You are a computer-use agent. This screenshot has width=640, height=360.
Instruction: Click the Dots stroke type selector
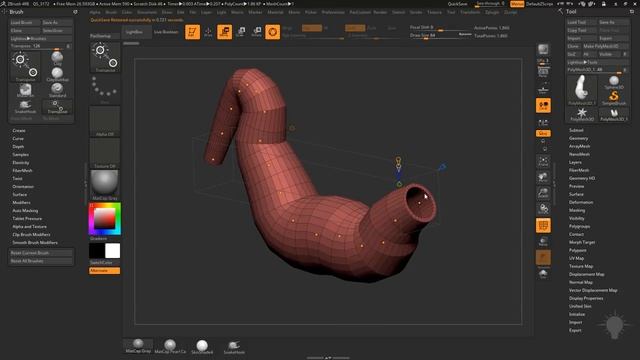(105, 89)
